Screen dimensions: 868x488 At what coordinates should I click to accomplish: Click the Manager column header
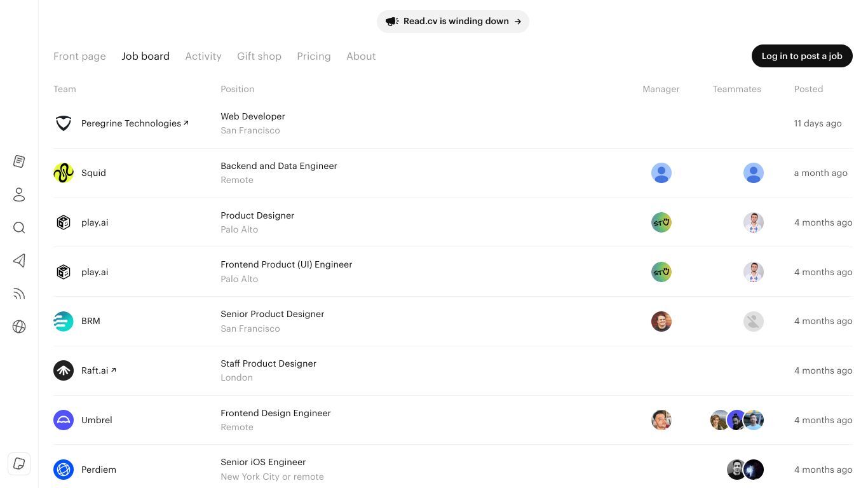pyautogui.click(x=661, y=89)
